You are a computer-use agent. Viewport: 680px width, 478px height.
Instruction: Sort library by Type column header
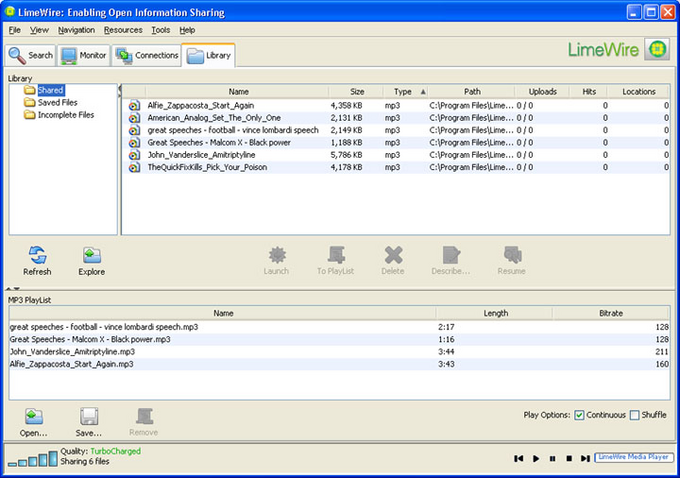405,92
